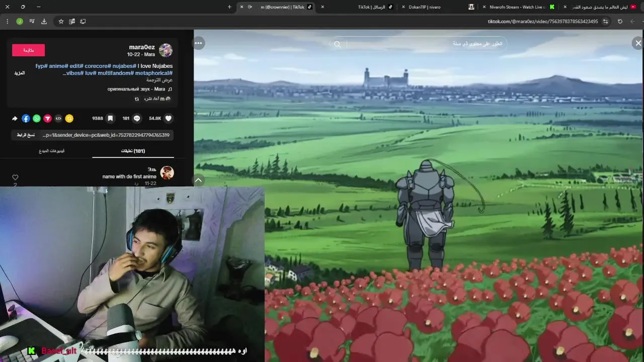This screenshot has width=644, height=362.
Task: Open the mara0ez username link
Action: (142, 47)
